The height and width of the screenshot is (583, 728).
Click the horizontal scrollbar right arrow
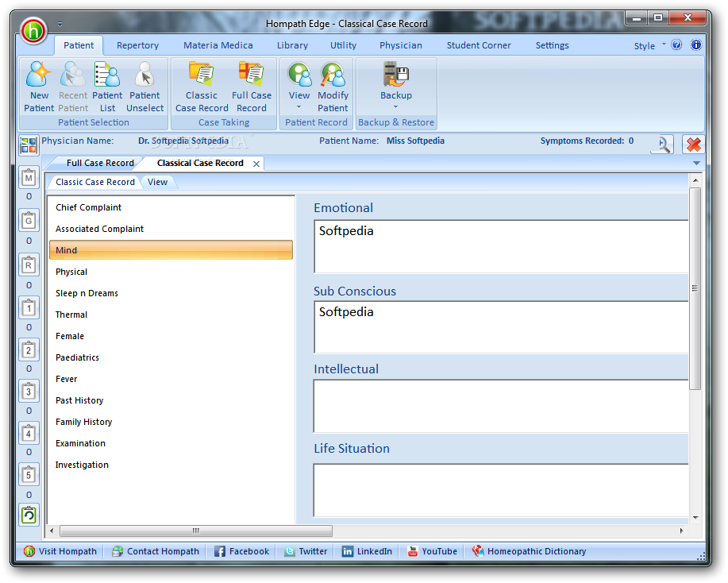pos(682,531)
